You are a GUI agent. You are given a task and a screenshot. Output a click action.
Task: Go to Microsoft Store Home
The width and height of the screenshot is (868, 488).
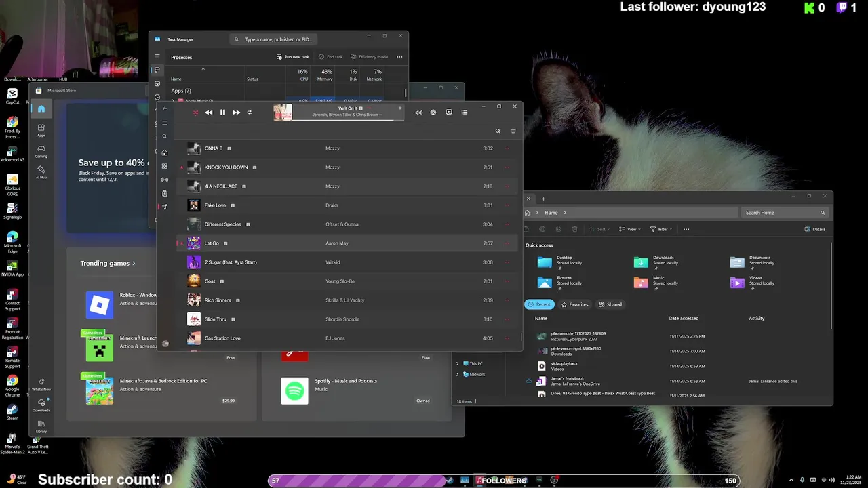41,108
